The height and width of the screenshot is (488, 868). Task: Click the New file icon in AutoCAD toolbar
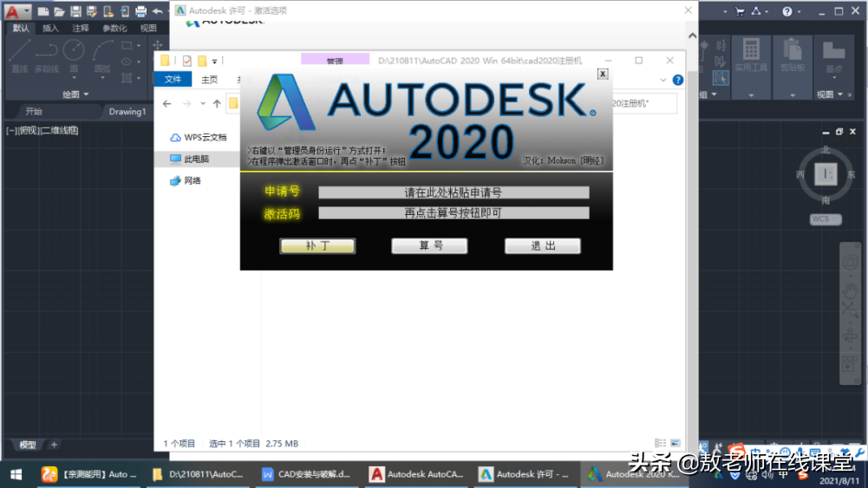43,11
